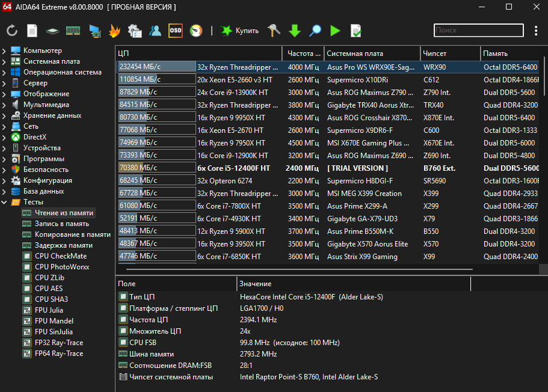Click the green download arrow icon
548x392 pixels.
[x=294, y=31]
